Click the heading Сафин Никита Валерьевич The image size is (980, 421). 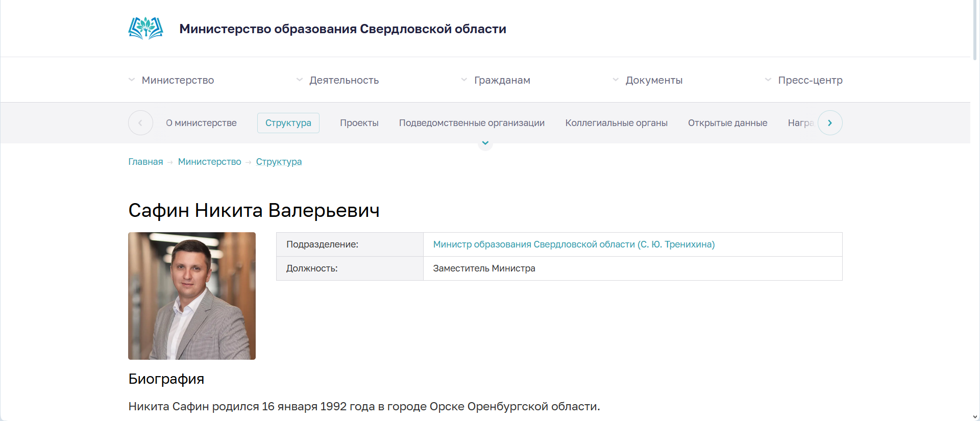tap(254, 210)
